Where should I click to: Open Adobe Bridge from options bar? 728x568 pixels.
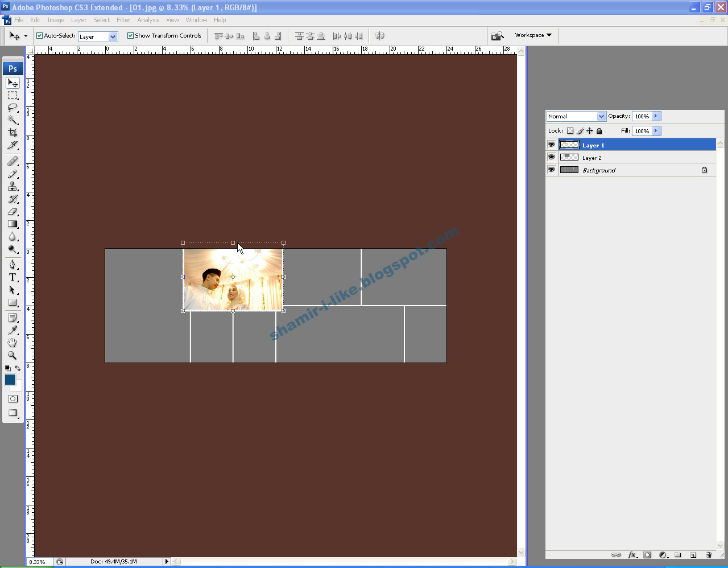498,35
